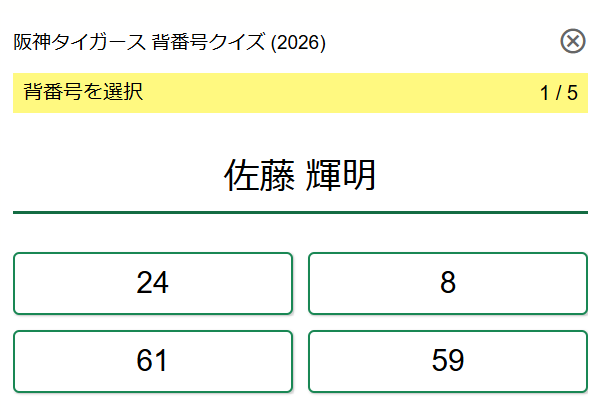
Task: Tap the bottom-left answer option 61
Action: point(153,361)
